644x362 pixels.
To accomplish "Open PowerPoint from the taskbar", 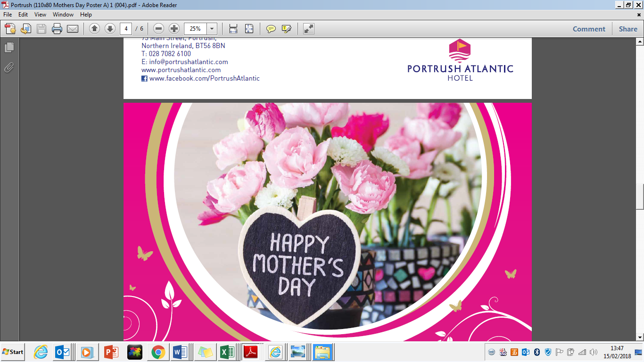I will [111, 352].
